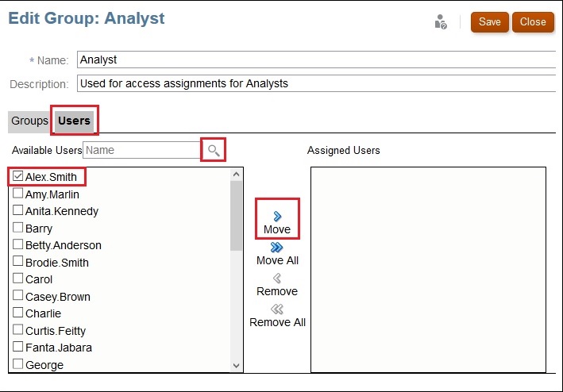563x392 pixels.
Task: Switch to the Groups tab
Action: [x=29, y=121]
